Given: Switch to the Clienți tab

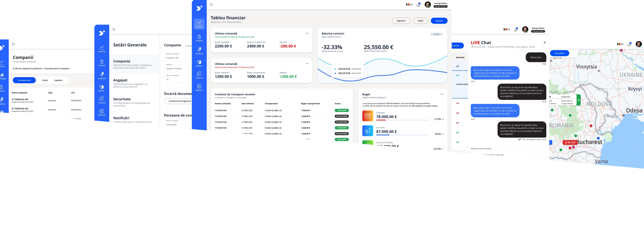Looking at the screenshot, I should [x=45, y=80].
